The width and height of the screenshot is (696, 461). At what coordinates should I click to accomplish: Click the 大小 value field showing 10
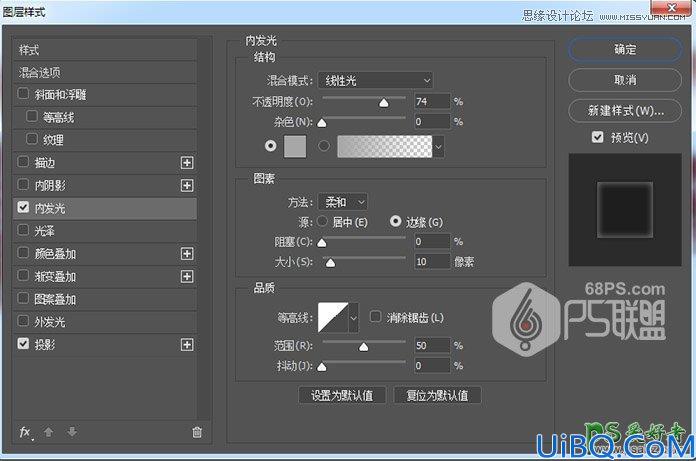pos(432,262)
